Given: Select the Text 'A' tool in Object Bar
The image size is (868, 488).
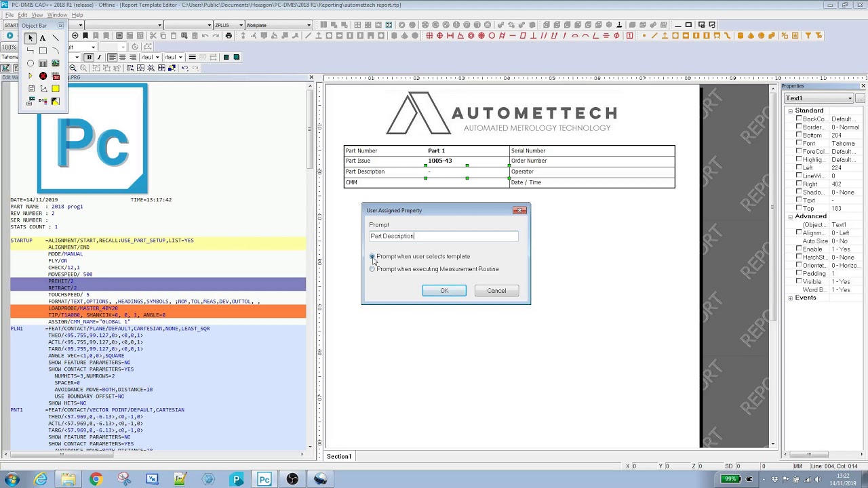Looking at the screenshot, I should point(43,38).
